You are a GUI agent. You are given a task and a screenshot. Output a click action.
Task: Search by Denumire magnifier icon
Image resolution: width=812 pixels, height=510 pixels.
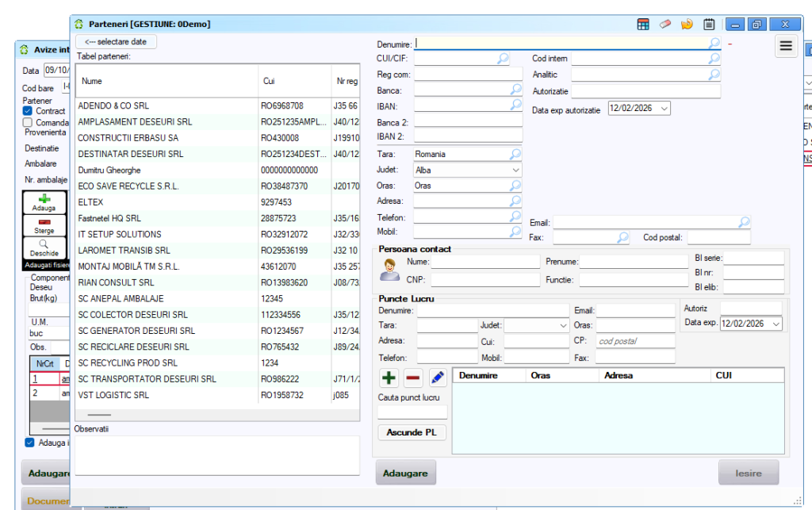pos(714,44)
